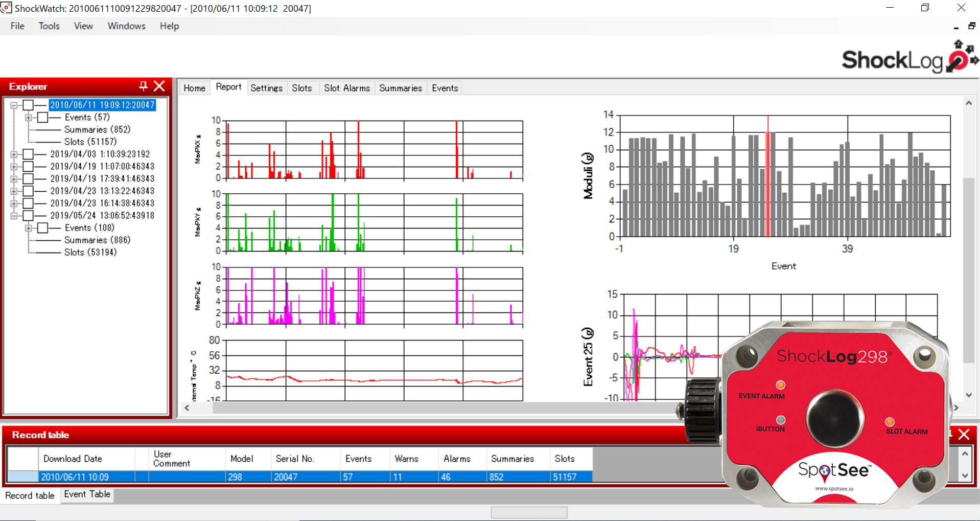Restore the inner document window
Viewport: 980px width, 521px height.
pos(971,26)
